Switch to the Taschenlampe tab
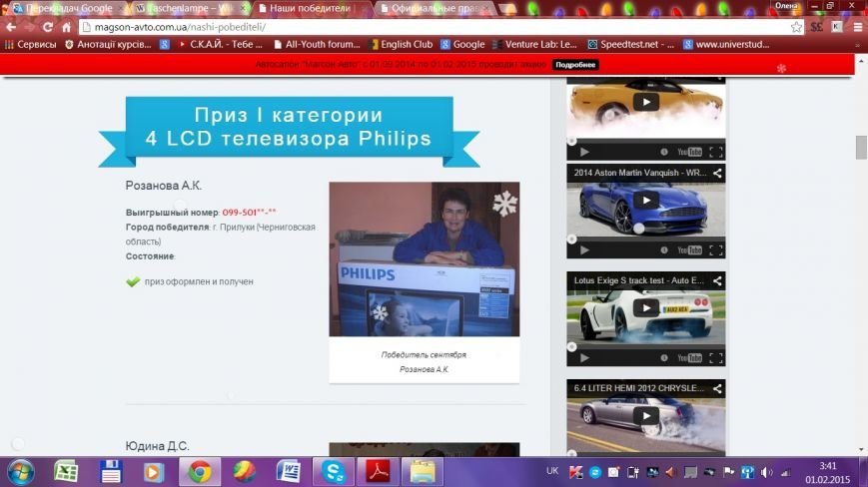868x487 pixels. 188,8
